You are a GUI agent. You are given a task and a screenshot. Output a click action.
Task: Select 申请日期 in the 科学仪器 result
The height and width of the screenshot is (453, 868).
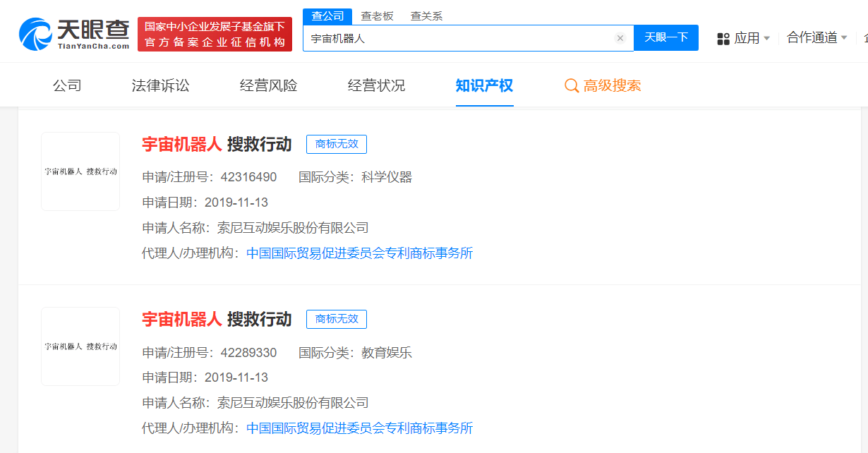[x=236, y=203]
